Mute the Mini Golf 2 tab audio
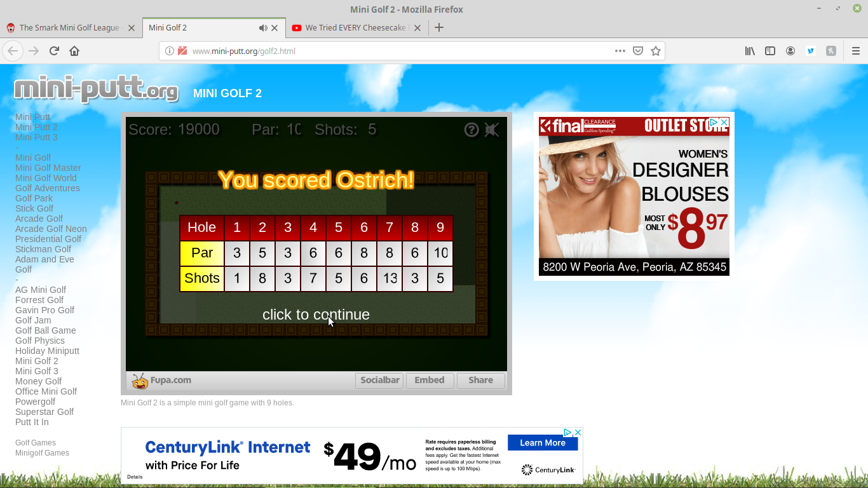 click(263, 28)
